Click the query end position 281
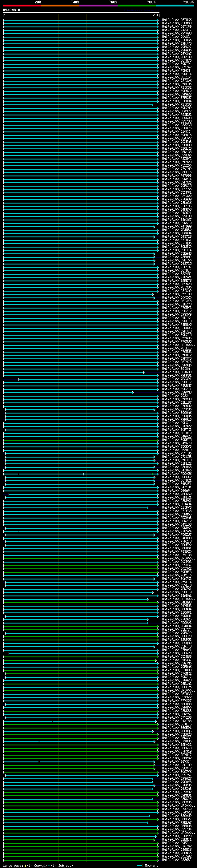Image resolution: width=197 pixels, height=868 pixels. point(155,15)
